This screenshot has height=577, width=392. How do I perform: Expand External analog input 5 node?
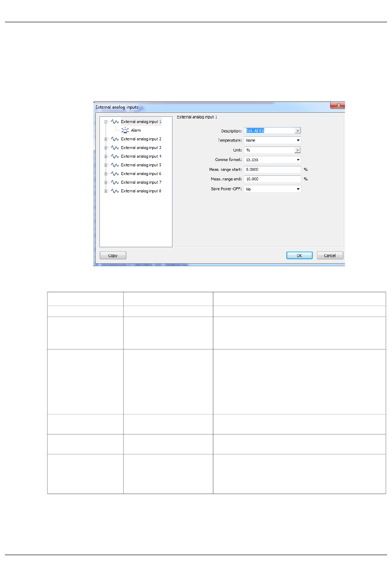point(106,165)
